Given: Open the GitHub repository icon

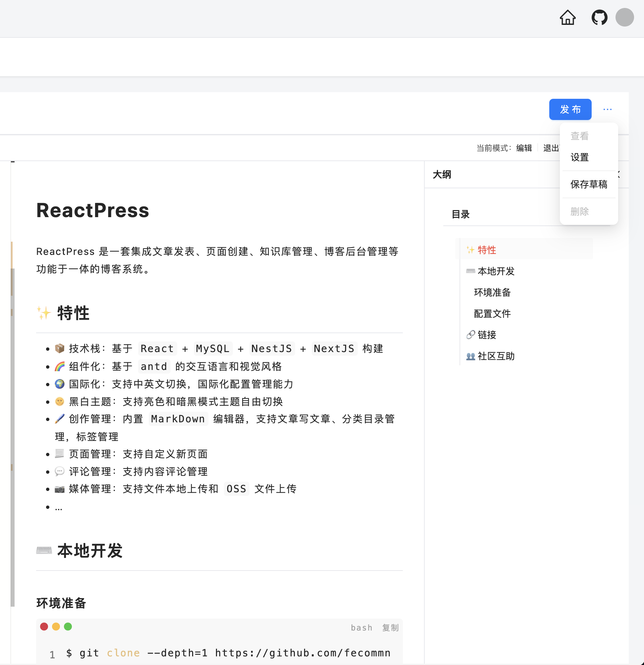Looking at the screenshot, I should 599,17.
